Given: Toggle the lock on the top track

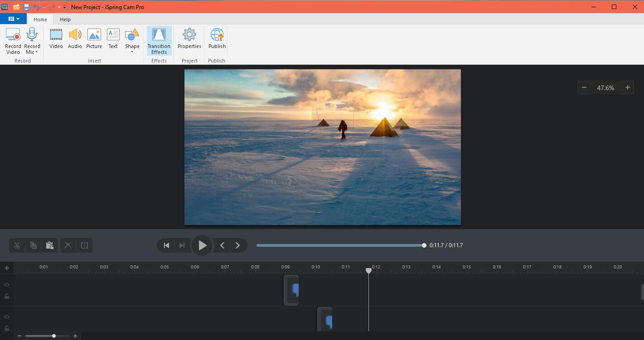Looking at the screenshot, I should pyautogui.click(x=7, y=296).
